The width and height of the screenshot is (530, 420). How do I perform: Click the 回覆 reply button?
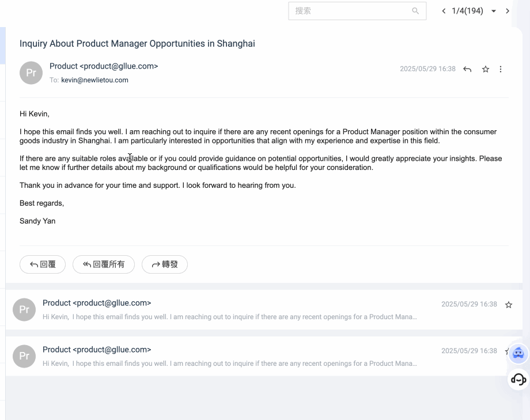click(x=43, y=264)
